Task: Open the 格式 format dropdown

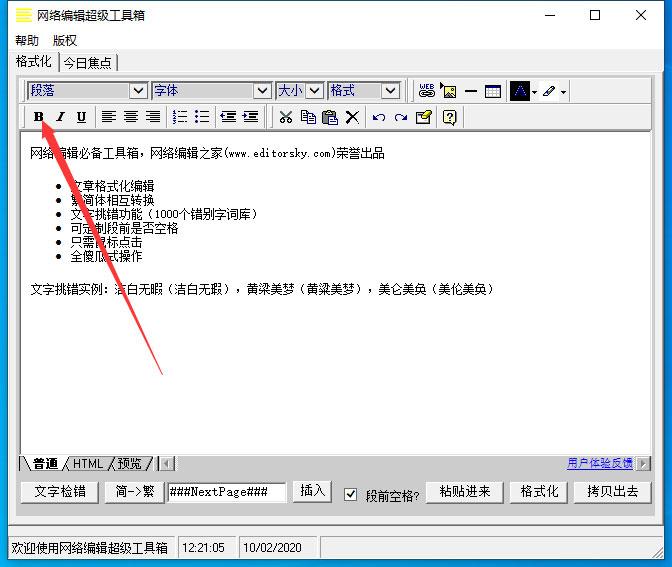Action: tap(390, 91)
